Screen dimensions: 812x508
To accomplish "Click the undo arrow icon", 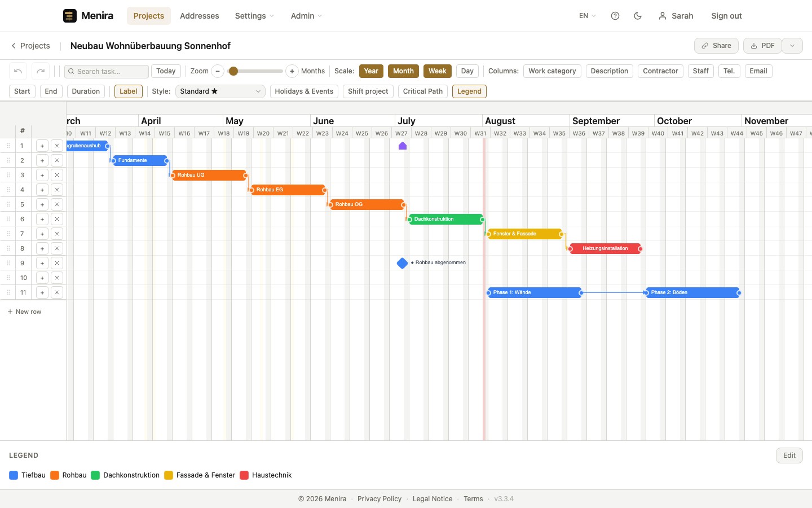I will tap(18, 71).
